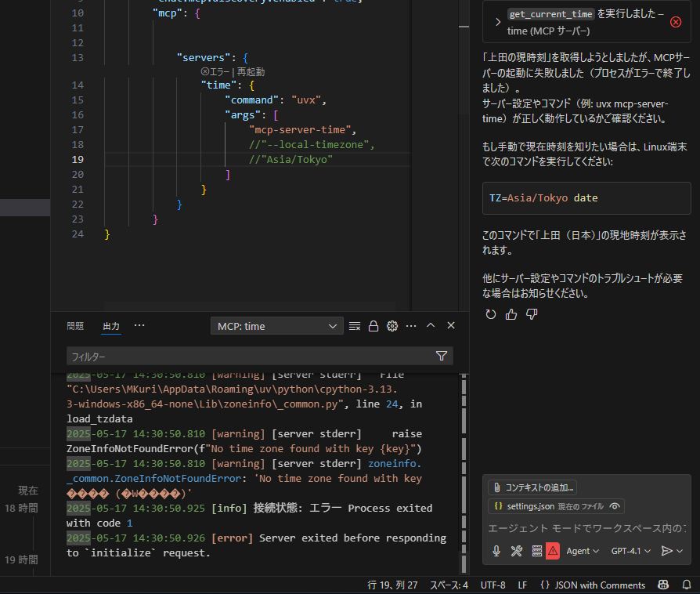Send the chat message

(x=666, y=551)
